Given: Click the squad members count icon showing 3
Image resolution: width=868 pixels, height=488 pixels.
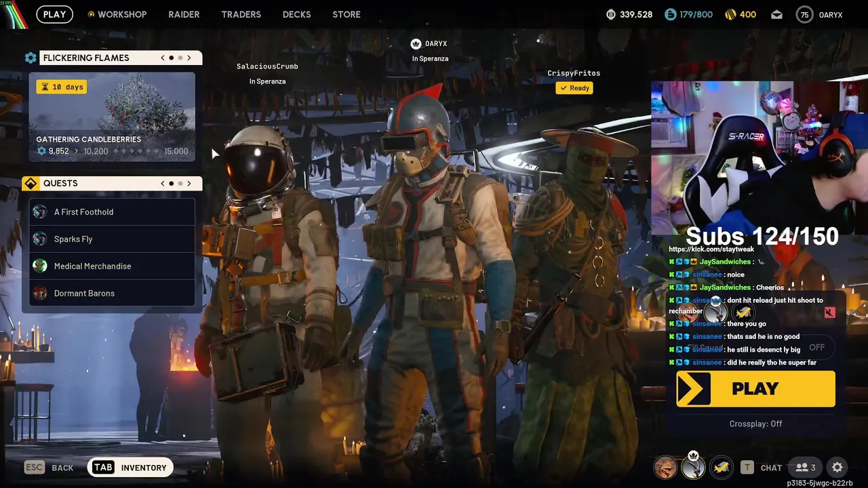Looking at the screenshot, I should (x=806, y=467).
